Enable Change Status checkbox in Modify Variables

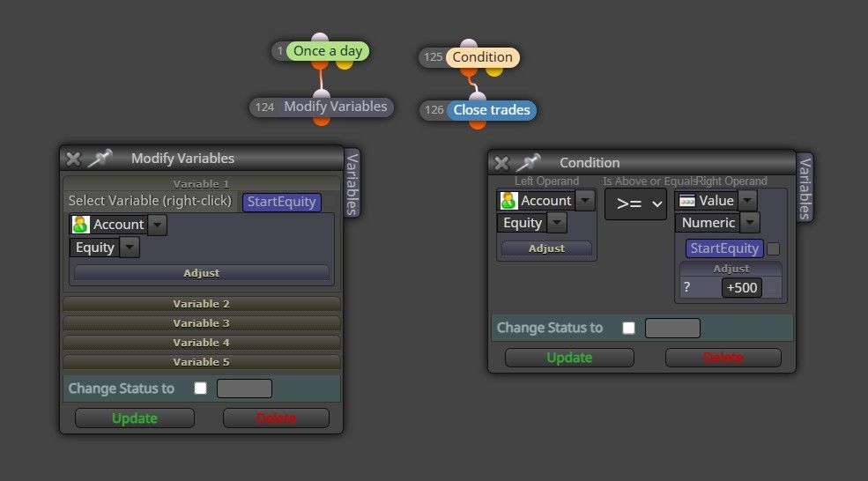tap(200, 388)
